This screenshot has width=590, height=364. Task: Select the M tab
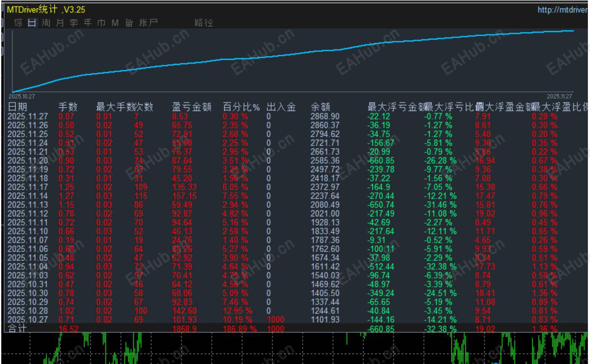(x=115, y=23)
